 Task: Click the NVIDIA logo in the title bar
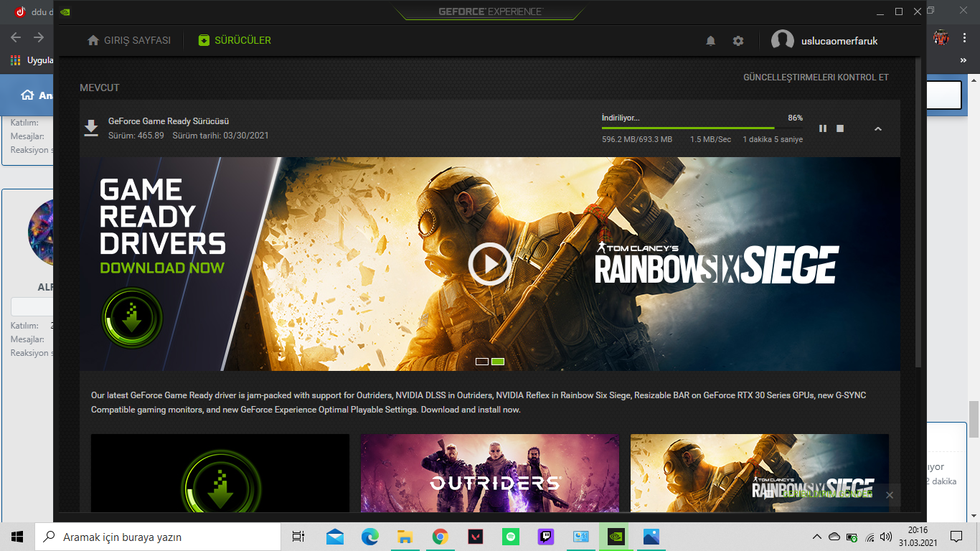[x=65, y=11]
